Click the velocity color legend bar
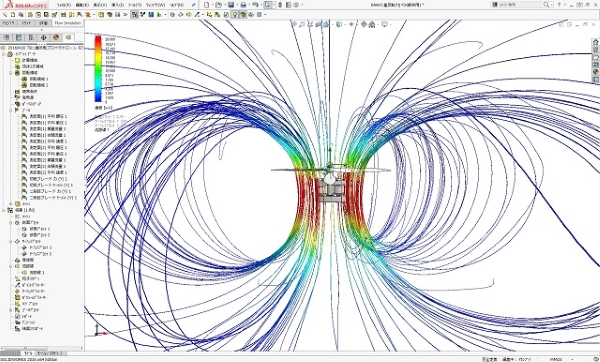 coord(98,68)
